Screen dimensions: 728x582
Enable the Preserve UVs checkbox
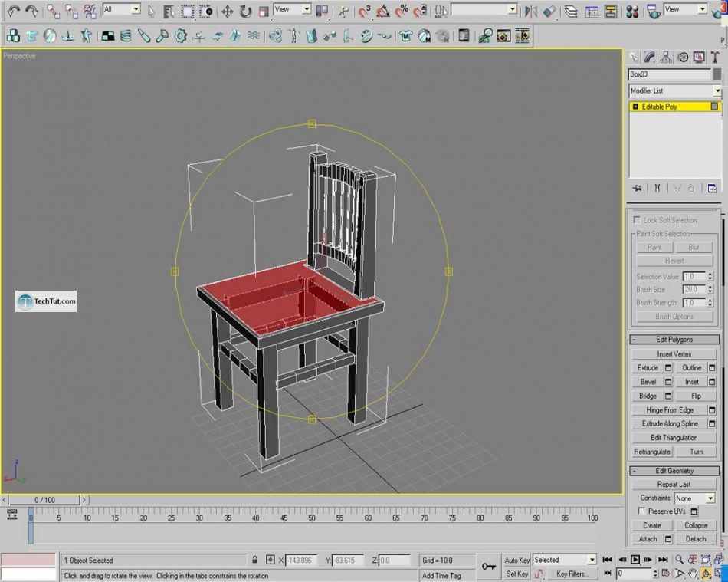click(x=641, y=511)
